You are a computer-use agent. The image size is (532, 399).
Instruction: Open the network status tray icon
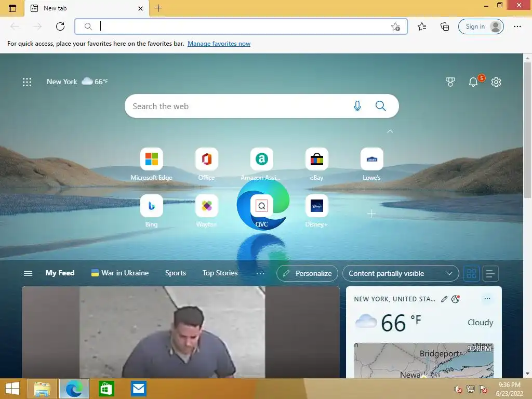471,389
